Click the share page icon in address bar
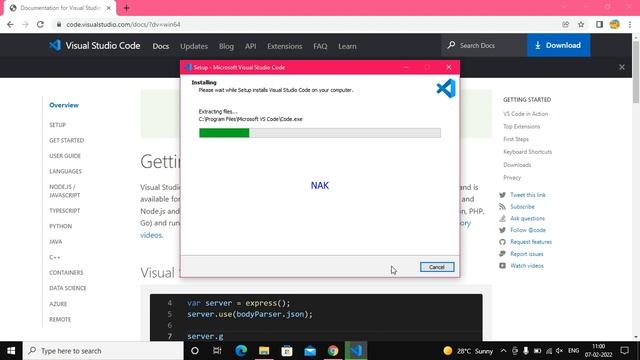The width and height of the screenshot is (640, 360). [x=565, y=24]
